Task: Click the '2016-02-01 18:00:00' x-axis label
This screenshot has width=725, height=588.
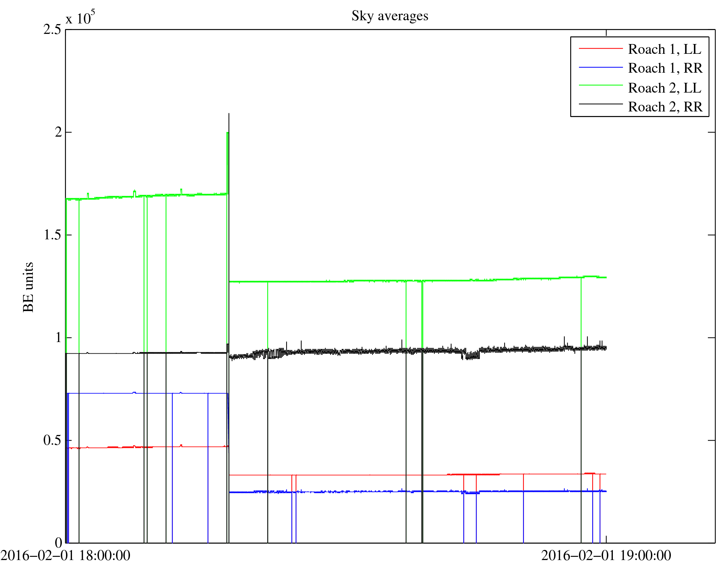Action: (65, 556)
